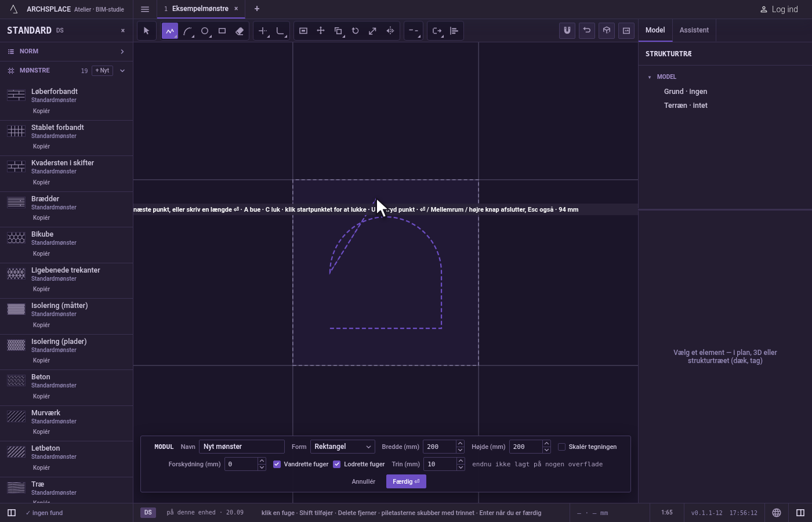Click the Navn input field
The image size is (812, 522).
pyautogui.click(x=242, y=447)
